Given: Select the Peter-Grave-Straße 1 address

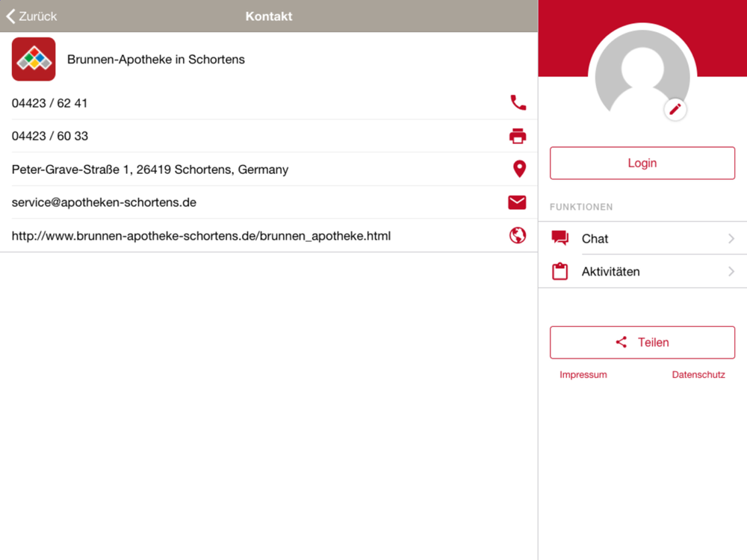Looking at the screenshot, I should point(150,169).
